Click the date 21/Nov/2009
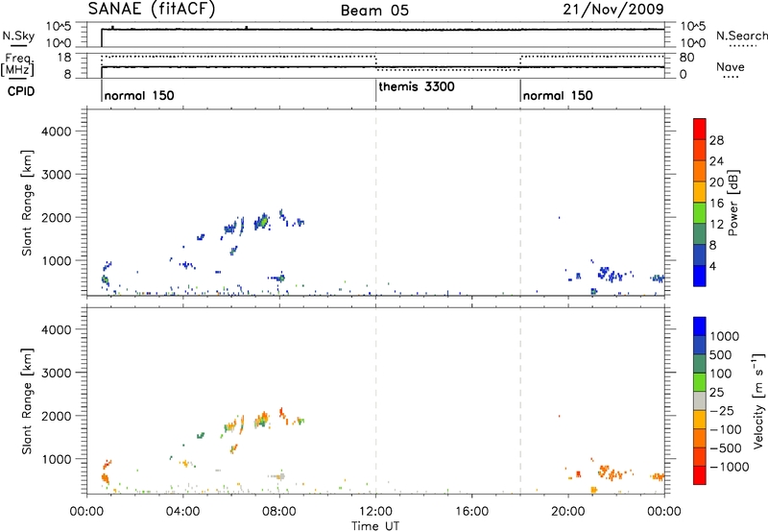Viewport: 768px width, 532px height. (x=613, y=9)
